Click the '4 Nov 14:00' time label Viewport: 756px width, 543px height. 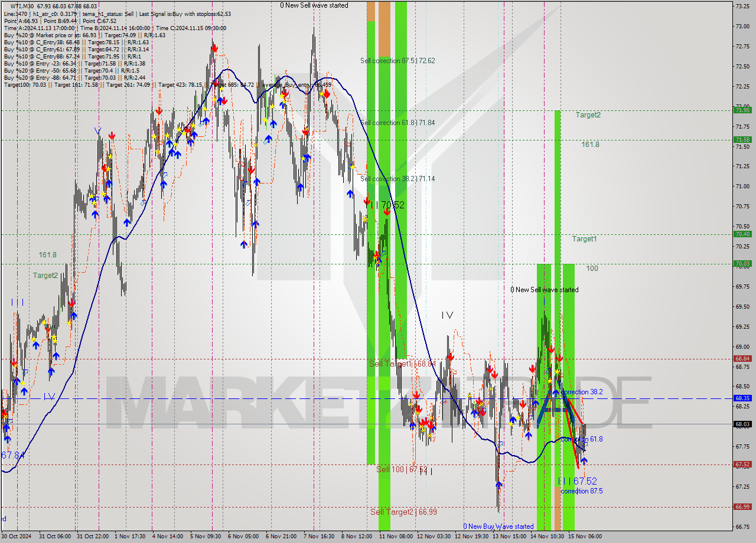click(x=169, y=537)
